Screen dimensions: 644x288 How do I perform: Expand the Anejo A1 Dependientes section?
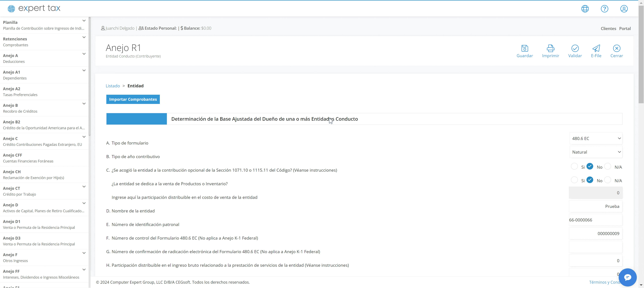(84, 71)
